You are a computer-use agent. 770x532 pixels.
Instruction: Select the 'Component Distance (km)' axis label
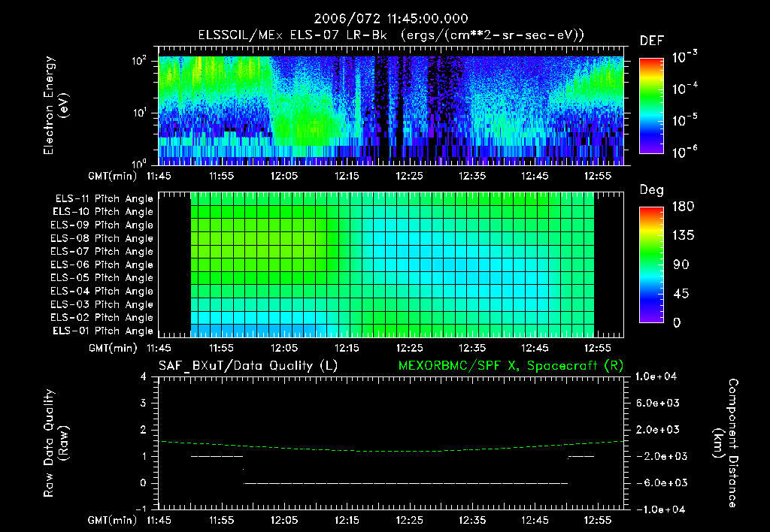tap(726, 443)
